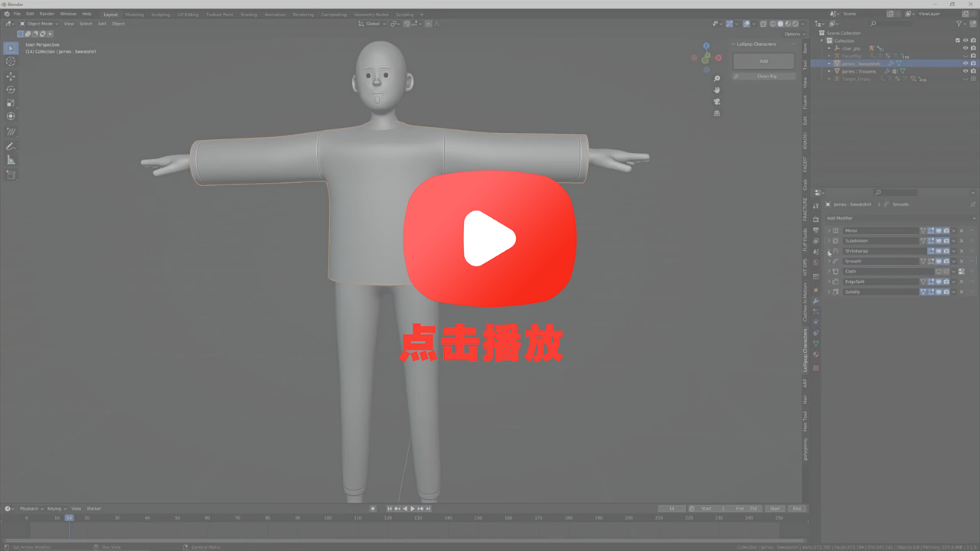Hide James : Sweatshirt via eye icon

click(x=965, y=64)
